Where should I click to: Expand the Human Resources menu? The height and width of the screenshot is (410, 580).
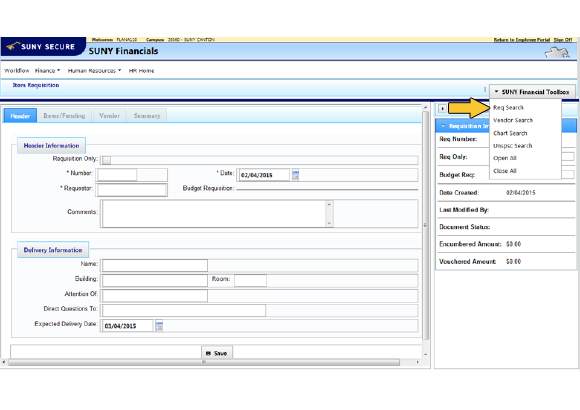click(94, 70)
